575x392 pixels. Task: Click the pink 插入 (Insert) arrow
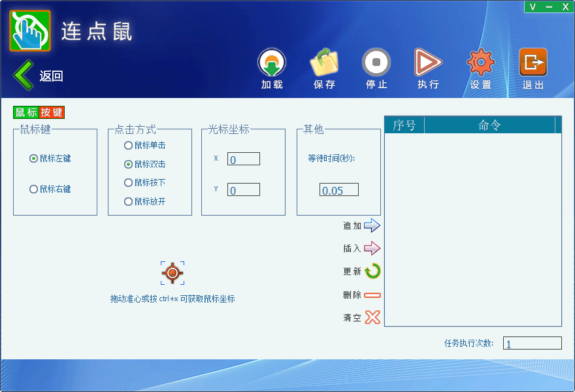(x=372, y=248)
